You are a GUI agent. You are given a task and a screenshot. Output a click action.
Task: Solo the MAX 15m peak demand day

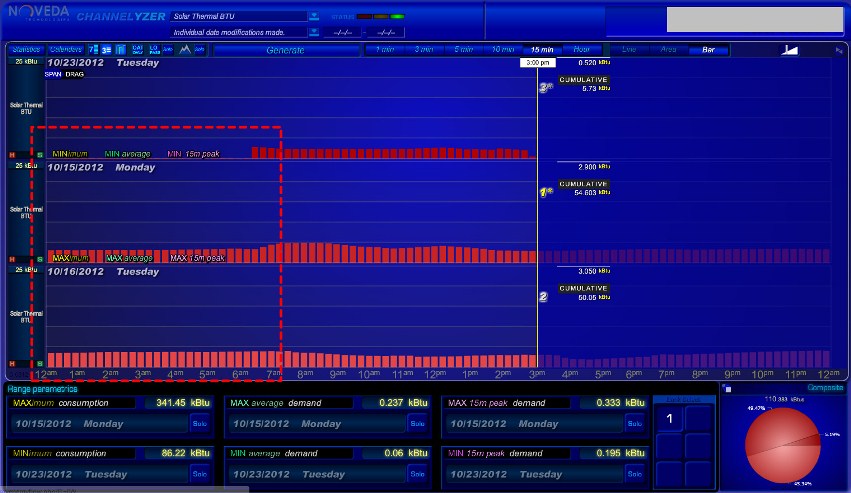click(x=634, y=424)
